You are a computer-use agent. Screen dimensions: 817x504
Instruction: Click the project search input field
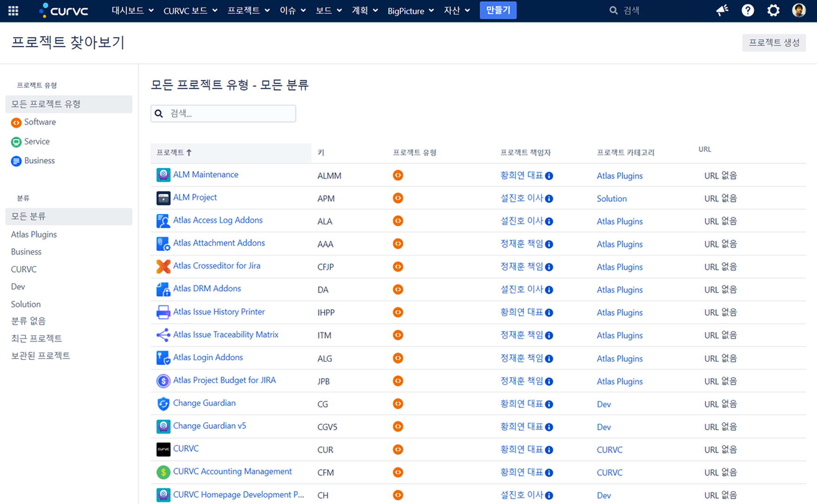pyautogui.click(x=228, y=113)
